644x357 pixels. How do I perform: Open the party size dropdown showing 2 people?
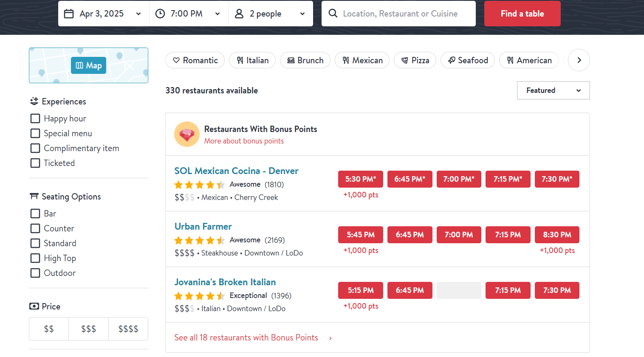(271, 14)
